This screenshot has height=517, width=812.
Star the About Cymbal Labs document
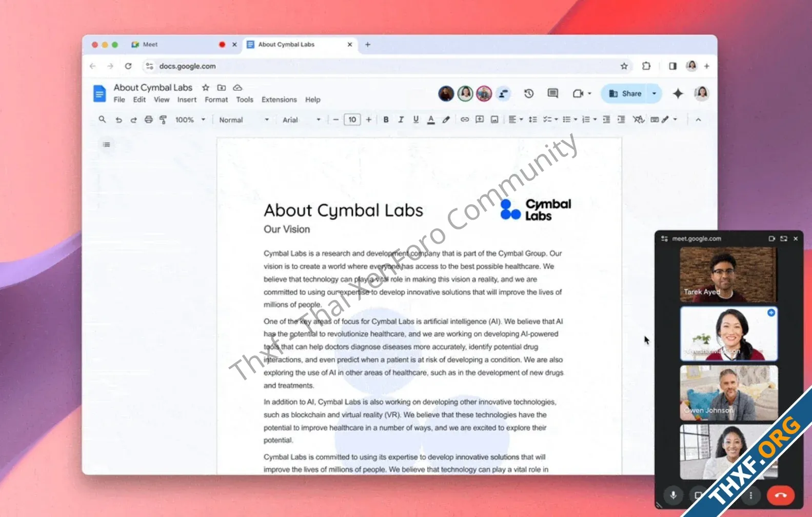click(206, 88)
